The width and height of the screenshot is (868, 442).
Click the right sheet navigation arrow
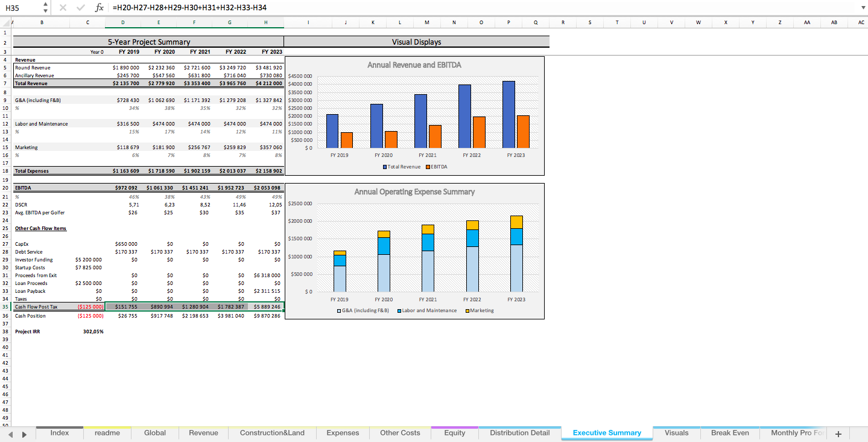point(24,433)
